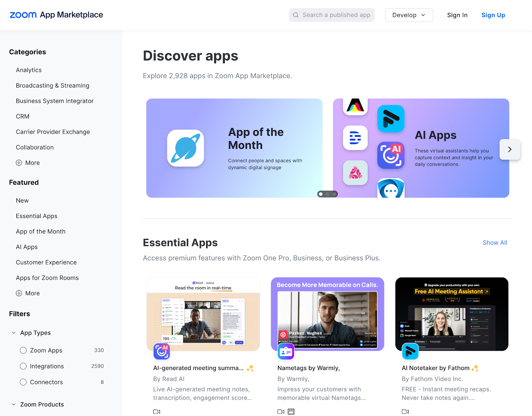Screen dimensions: 532x416
Task: Open the Read AI app icon
Action: pyautogui.click(x=162, y=351)
